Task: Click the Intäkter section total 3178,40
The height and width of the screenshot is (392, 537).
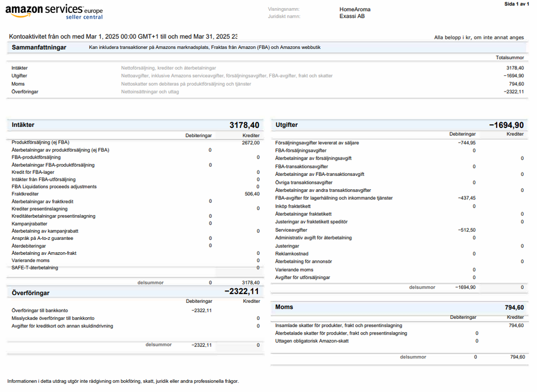Action: point(244,125)
